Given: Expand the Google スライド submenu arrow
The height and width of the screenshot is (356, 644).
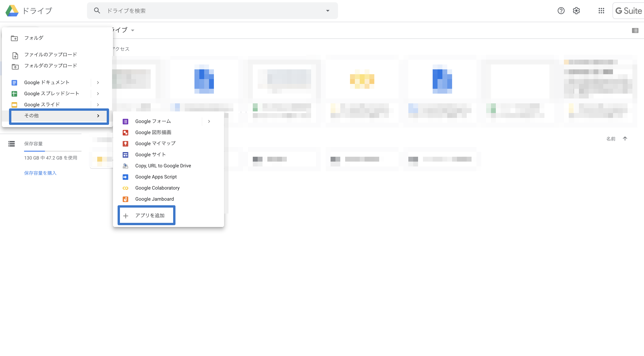Looking at the screenshot, I should pyautogui.click(x=98, y=104).
